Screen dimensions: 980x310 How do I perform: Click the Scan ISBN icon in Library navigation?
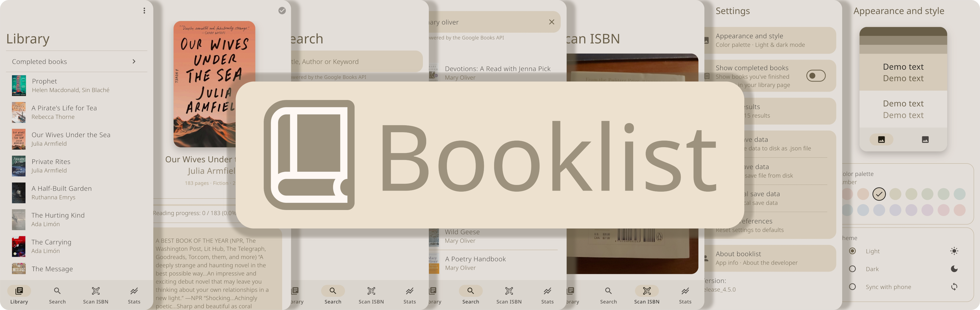coord(95,291)
